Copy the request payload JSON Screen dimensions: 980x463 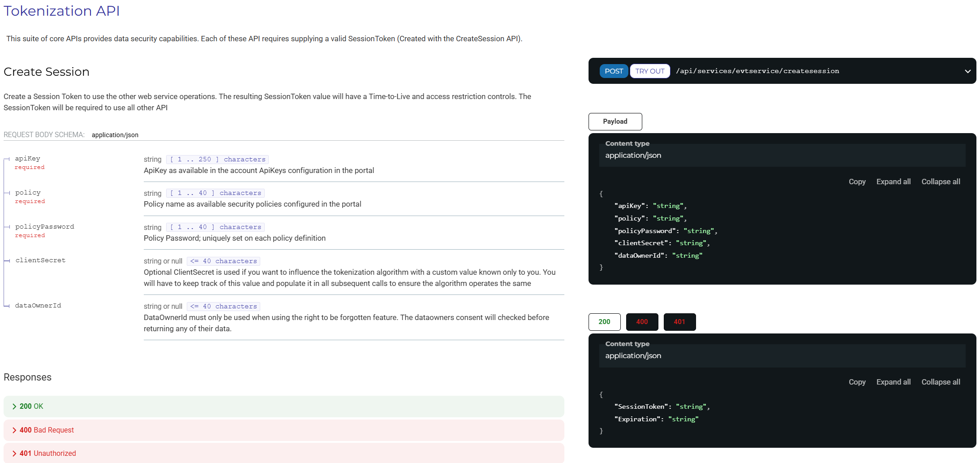(857, 182)
